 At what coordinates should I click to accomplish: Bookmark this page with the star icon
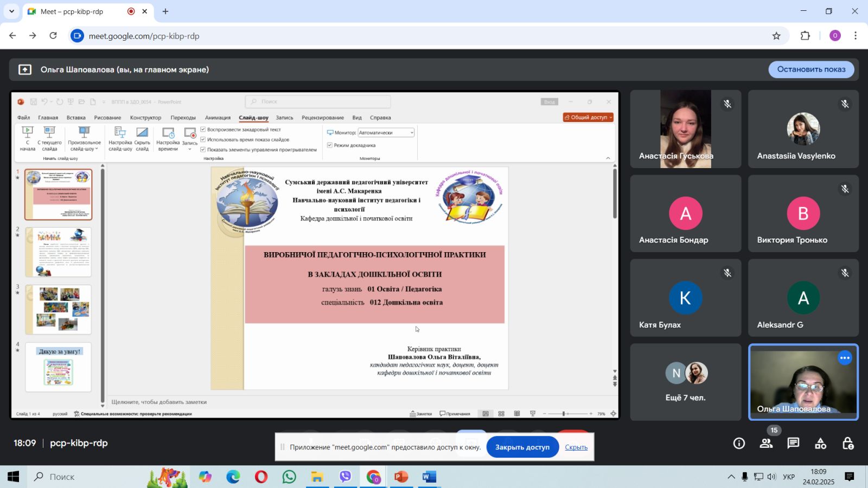coord(776,36)
